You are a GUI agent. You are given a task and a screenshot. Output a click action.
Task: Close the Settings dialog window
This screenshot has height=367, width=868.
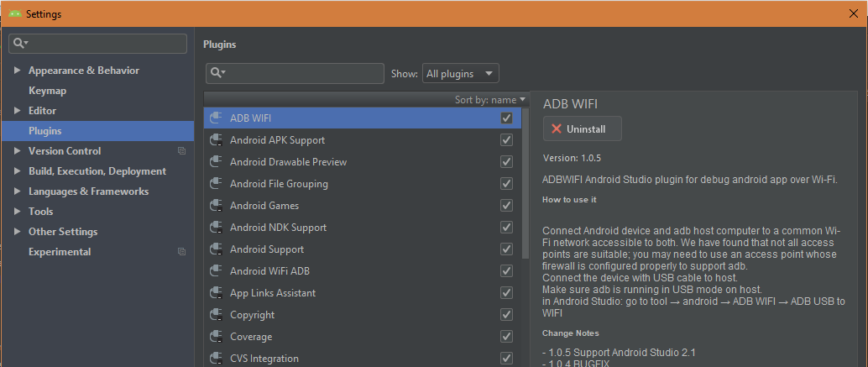(x=854, y=13)
